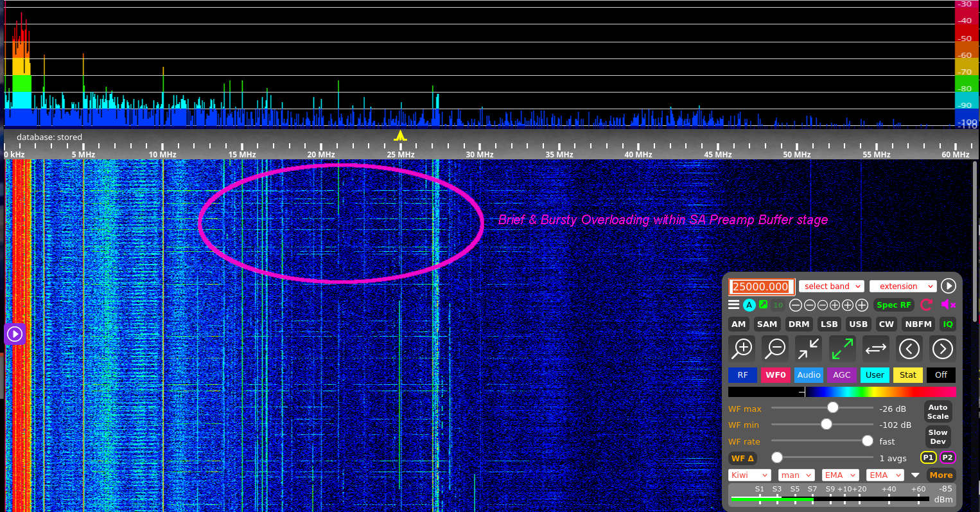This screenshot has height=512, width=980.
Task: Click the yellow P1 preset button
Action: click(928, 458)
